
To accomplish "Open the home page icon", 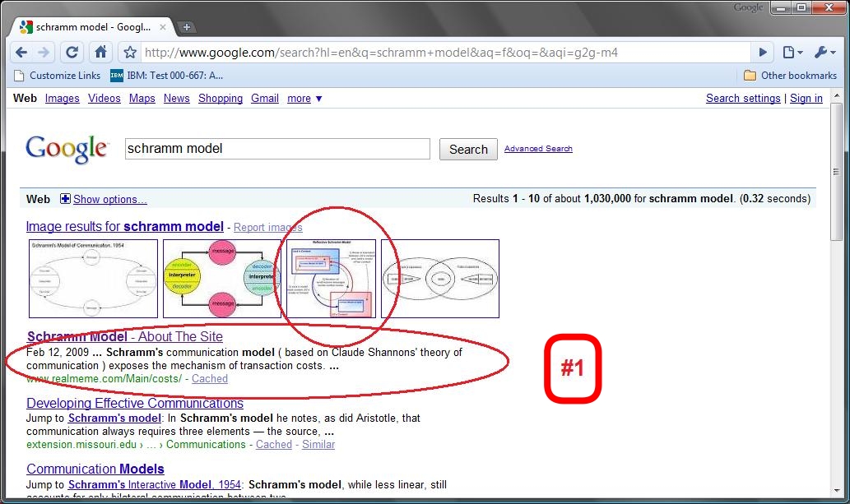I will tap(101, 52).
